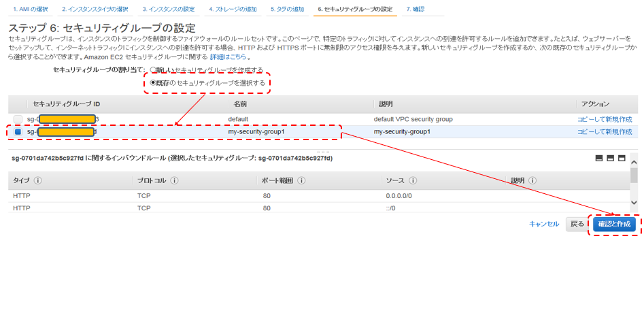The height and width of the screenshot is (313, 644).
Task: Click info icon next to ソース
Action: [x=413, y=181]
